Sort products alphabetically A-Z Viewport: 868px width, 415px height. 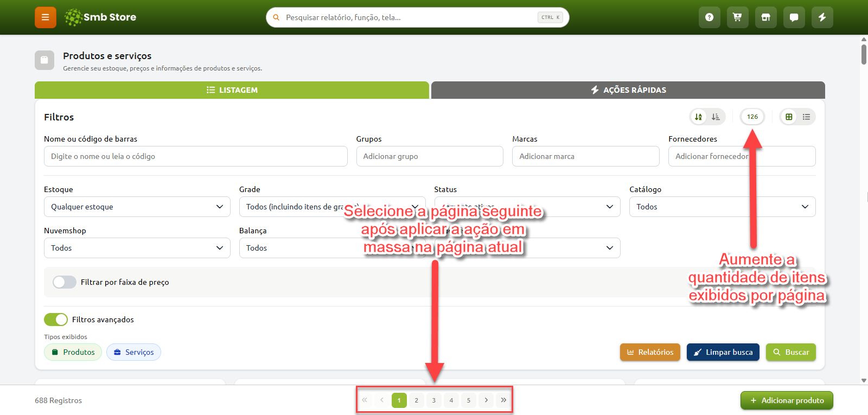(x=699, y=117)
